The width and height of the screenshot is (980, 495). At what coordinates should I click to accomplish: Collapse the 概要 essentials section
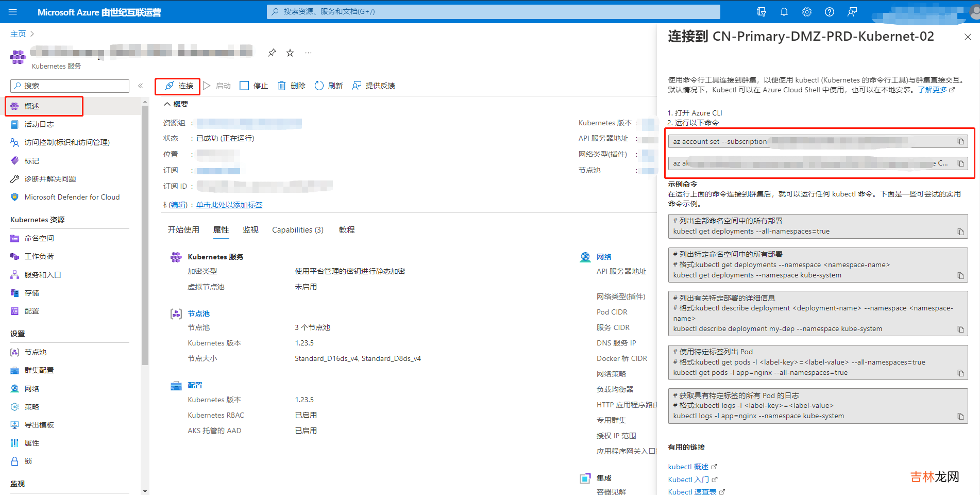coord(167,104)
